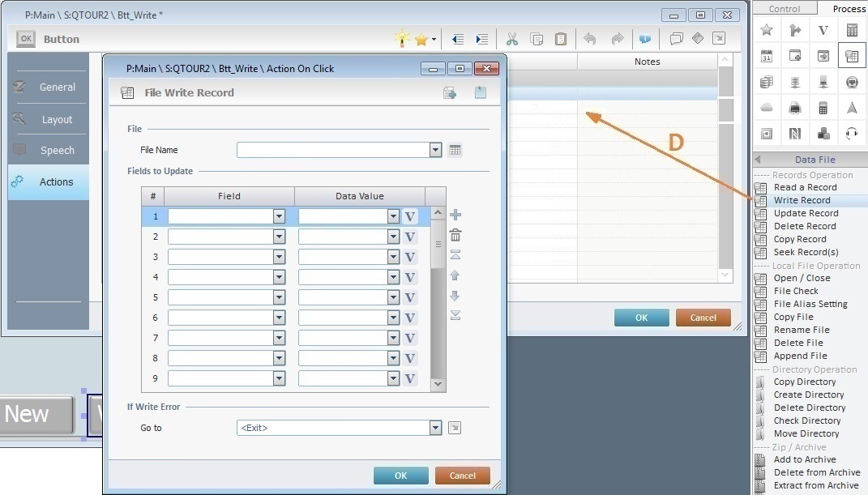Click the calendar icon in the Process palette
868x495 pixels.
tap(767, 56)
